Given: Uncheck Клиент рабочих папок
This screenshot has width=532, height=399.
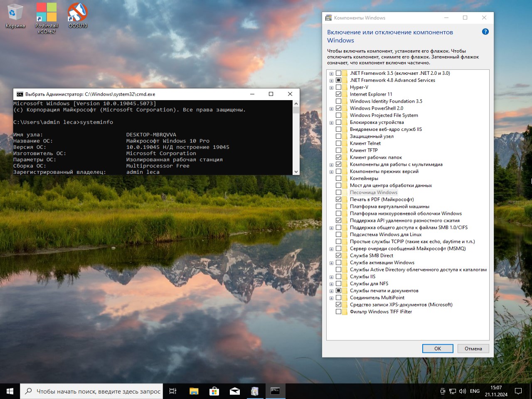Looking at the screenshot, I should [x=338, y=158].
